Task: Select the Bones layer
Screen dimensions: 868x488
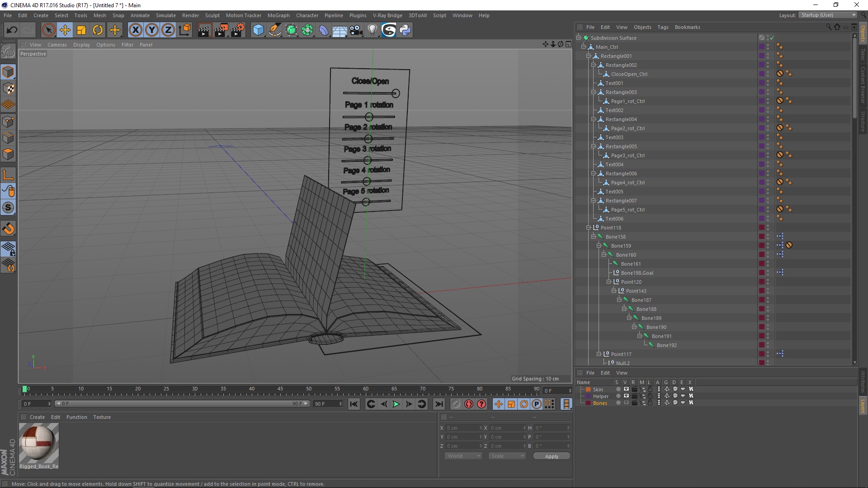Action: pos(600,403)
